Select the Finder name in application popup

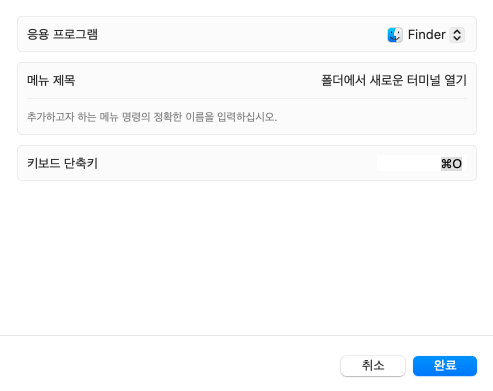[x=427, y=35]
